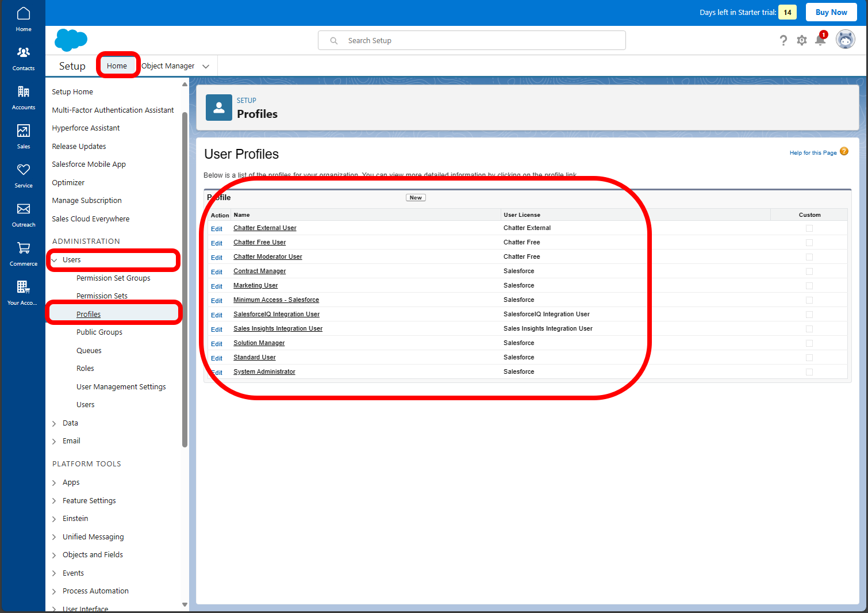Switch to the Home tab in Setup
This screenshot has width=868, height=613.
(117, 66)
